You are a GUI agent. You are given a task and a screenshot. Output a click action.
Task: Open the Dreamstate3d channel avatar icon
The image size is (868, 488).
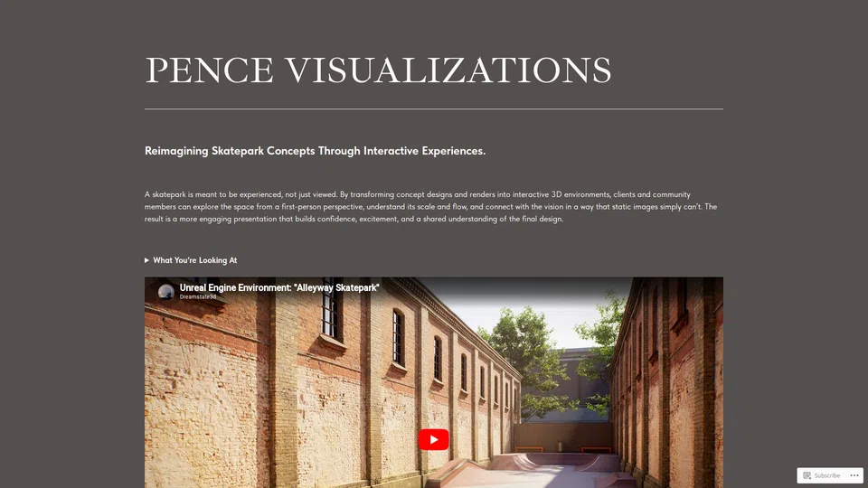(x=165, y=292)
